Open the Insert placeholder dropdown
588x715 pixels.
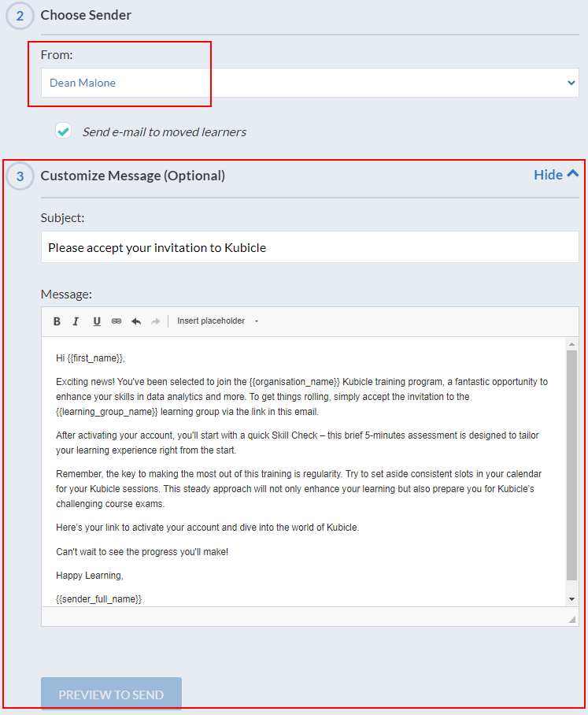click(x=218, y=321)
